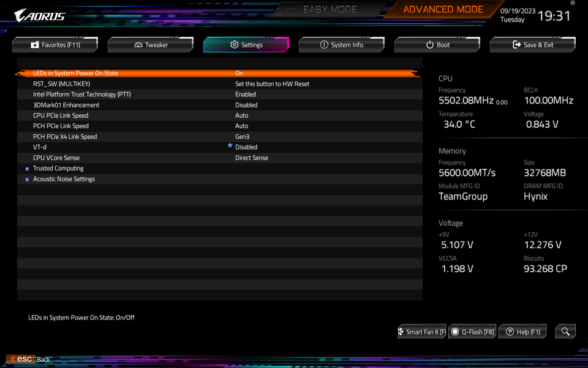
Task: Toggle VT-d Disabled value
Action: pyautogui.click(x=246, y=147)
